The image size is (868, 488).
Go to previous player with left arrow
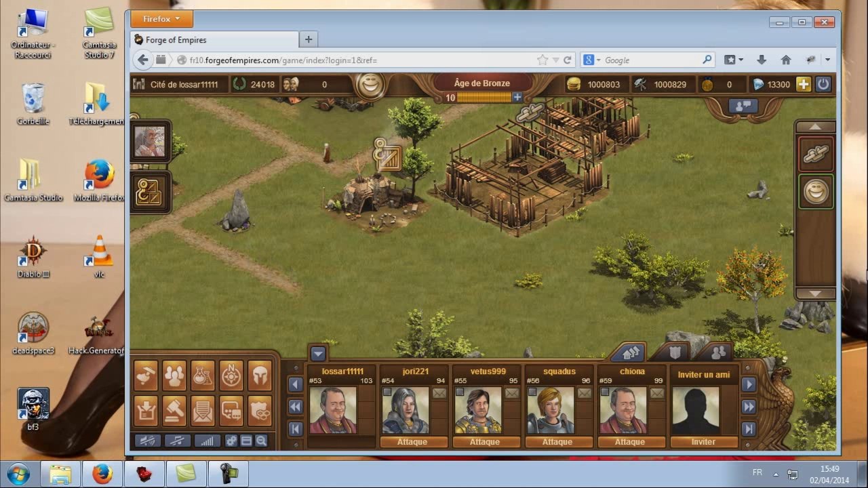click(296, 384)
